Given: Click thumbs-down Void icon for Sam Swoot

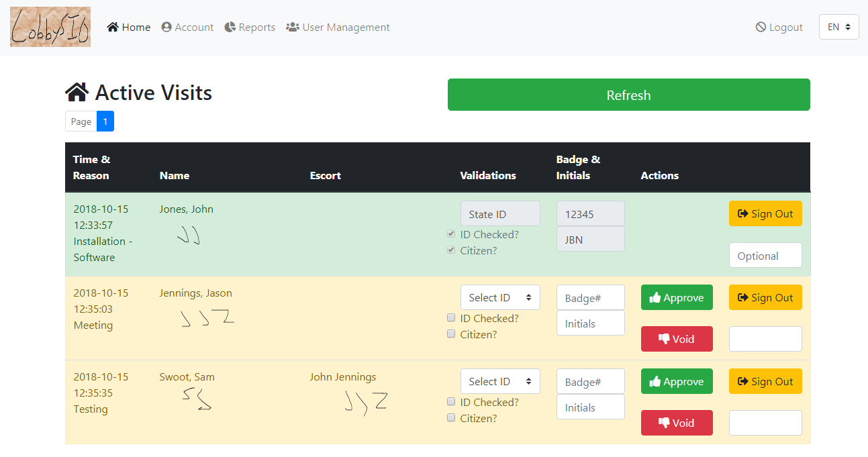Looking at the screenshot, I should point(664,423).
